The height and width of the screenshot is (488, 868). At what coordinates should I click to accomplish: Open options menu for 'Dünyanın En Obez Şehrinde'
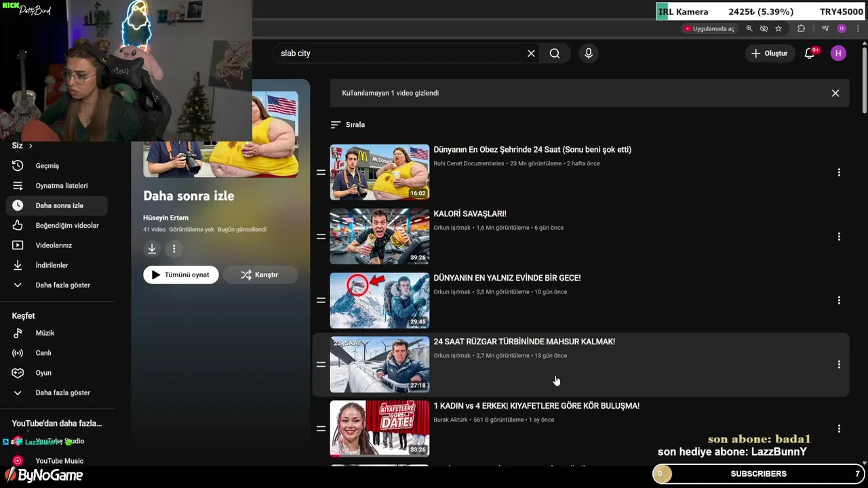[x=839, y=172]
